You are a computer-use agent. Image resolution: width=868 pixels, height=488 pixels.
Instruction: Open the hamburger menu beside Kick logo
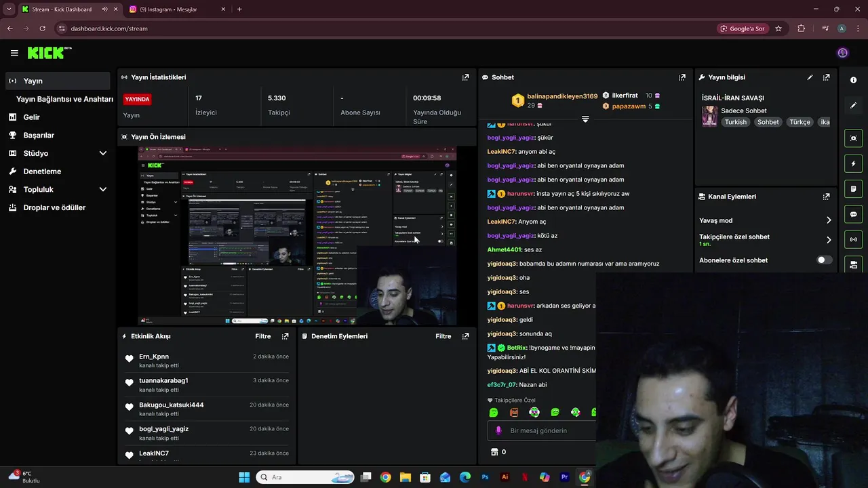[14, 53]
